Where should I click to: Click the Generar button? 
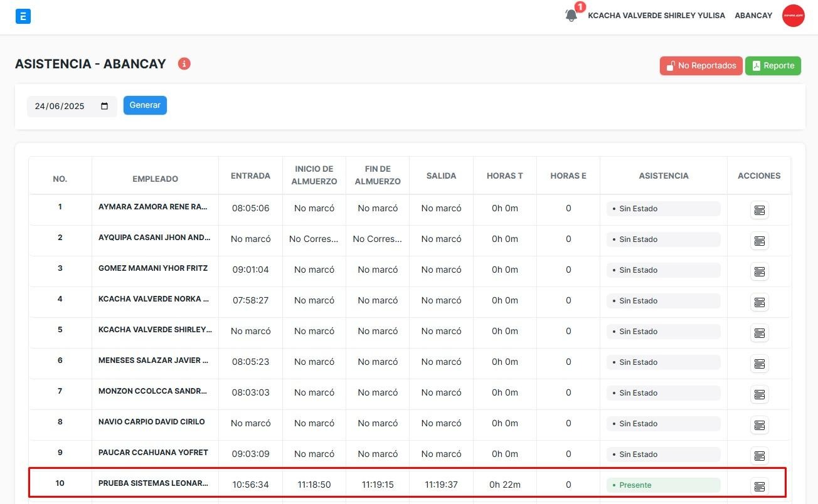pyautogui.click(x=145, y=105)
